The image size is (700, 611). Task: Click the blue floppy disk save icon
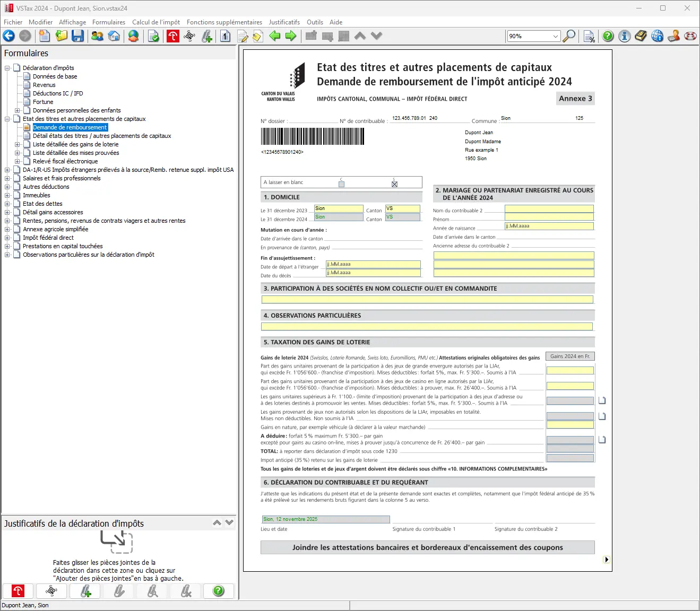click(78, 36)
